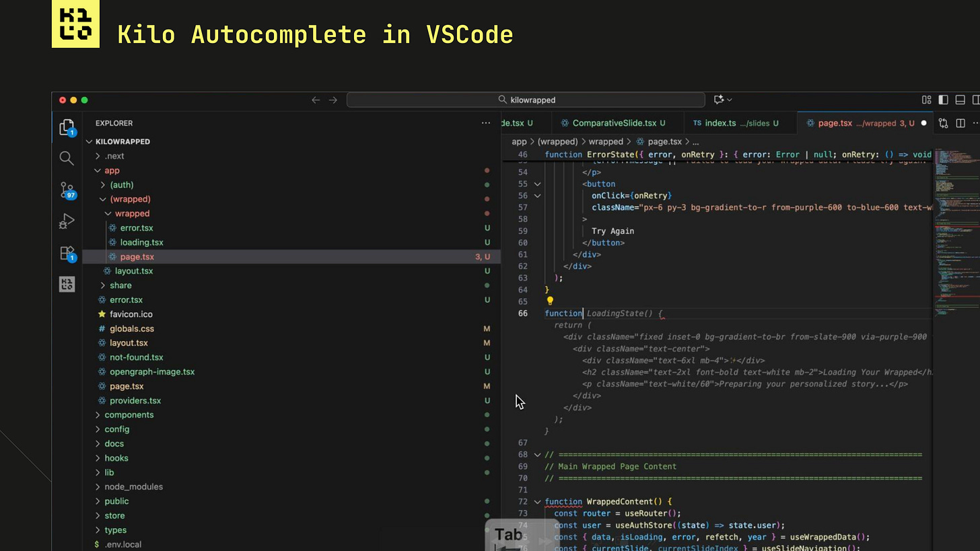Screen dimensions: 980x551
Task: Expand the components folder
Action: pos(129,414)
